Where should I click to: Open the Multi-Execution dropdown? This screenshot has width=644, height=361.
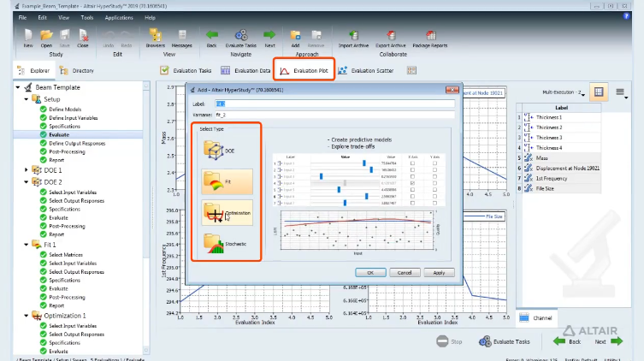tap(564, 92)
